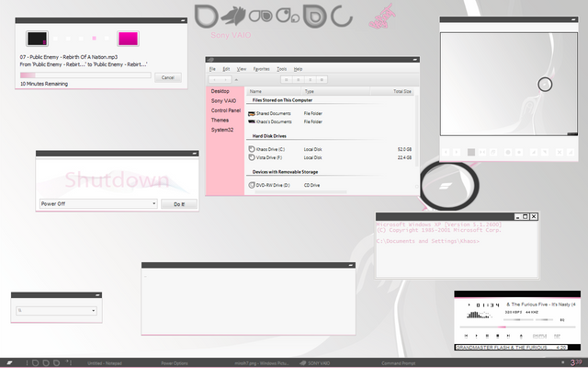Image resolution: width=588 pixels, height=368 pixels.
Task: Select the Khaos Drive (C:) drive icon
Action: click(252, 149)
